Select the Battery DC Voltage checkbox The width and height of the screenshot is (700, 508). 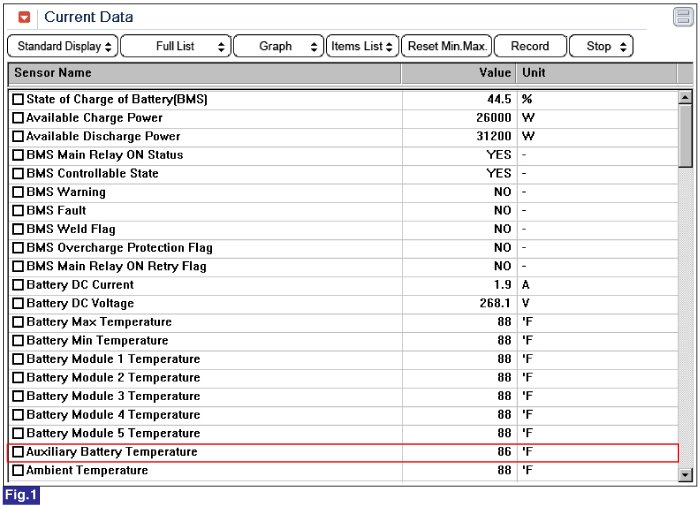(x=18, y=304)
